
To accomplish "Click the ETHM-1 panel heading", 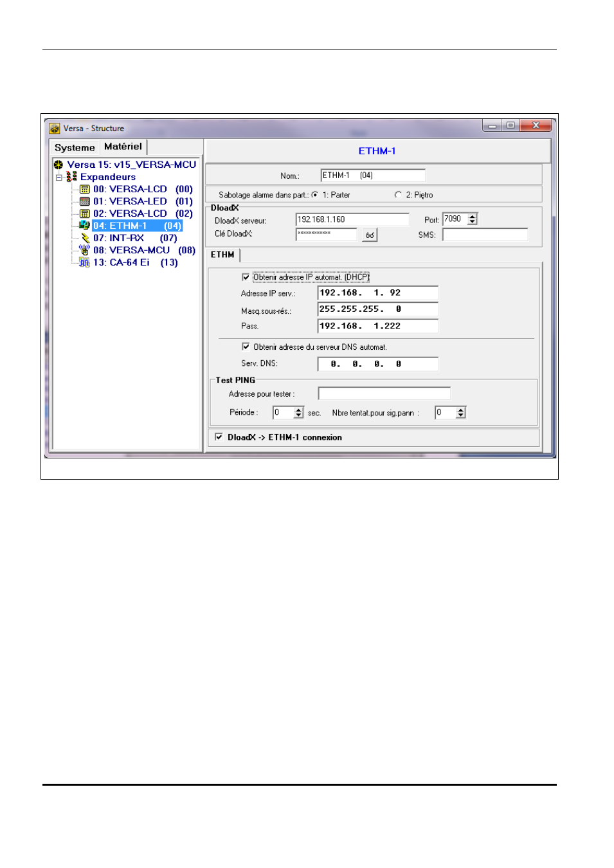I will coord(377,151).
